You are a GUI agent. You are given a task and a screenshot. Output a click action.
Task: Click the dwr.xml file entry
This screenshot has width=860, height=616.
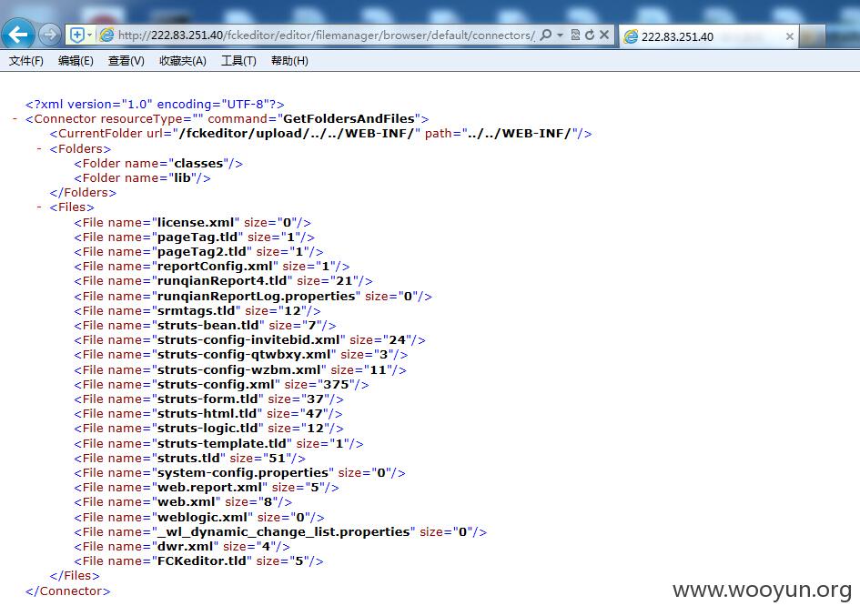click(182, 547)
